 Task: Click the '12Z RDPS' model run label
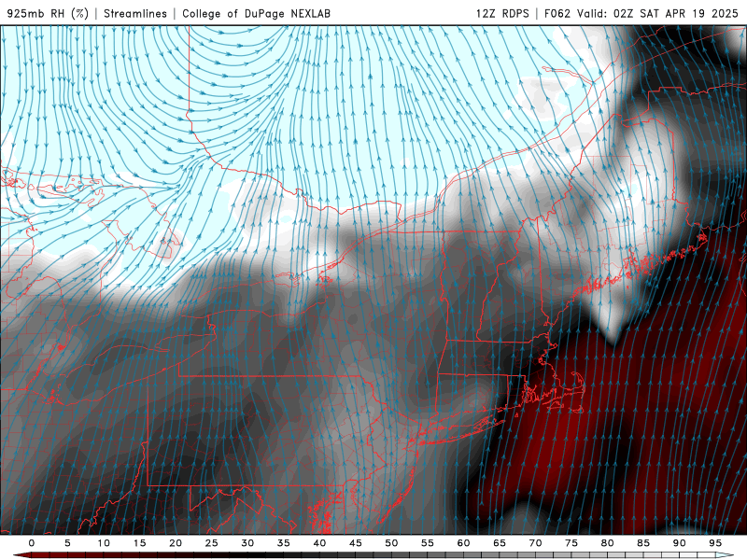[502, 13]
